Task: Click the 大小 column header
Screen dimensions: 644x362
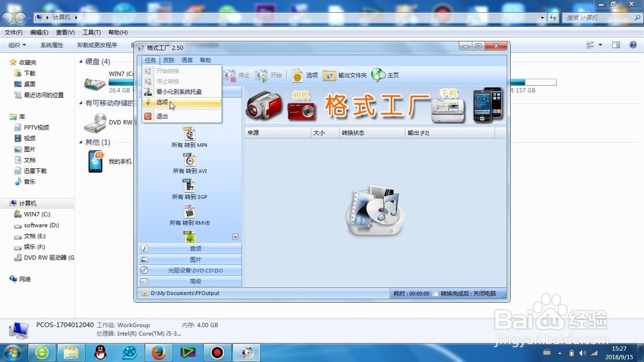Action: 325,133
